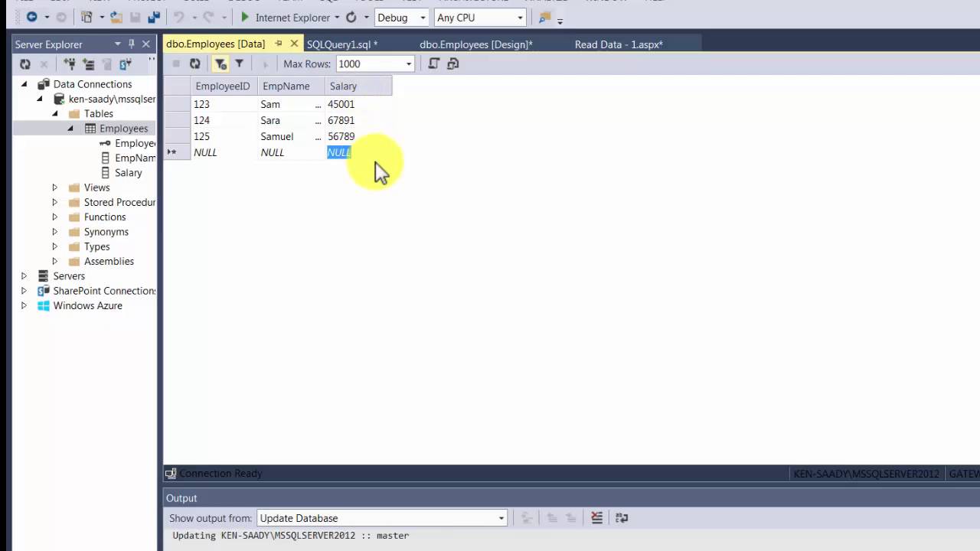Toggle the active filter funnel icon

click(x=220, y=64)
